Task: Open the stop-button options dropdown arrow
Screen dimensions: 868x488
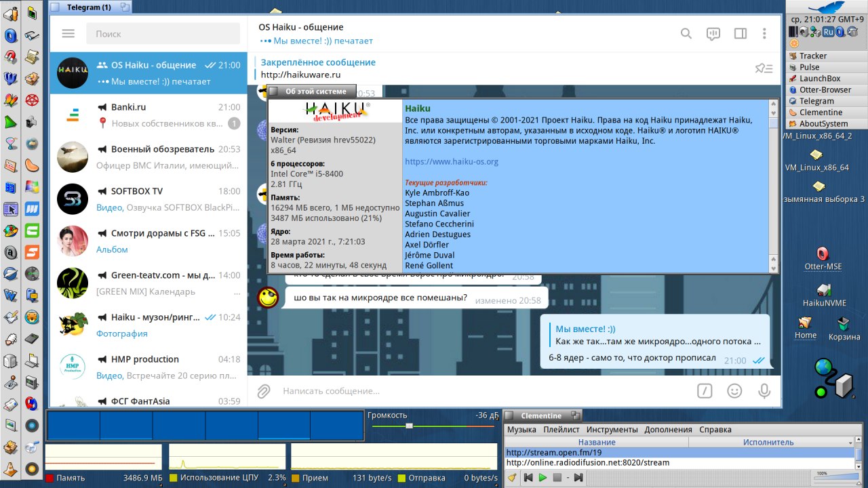Action: 567,478
